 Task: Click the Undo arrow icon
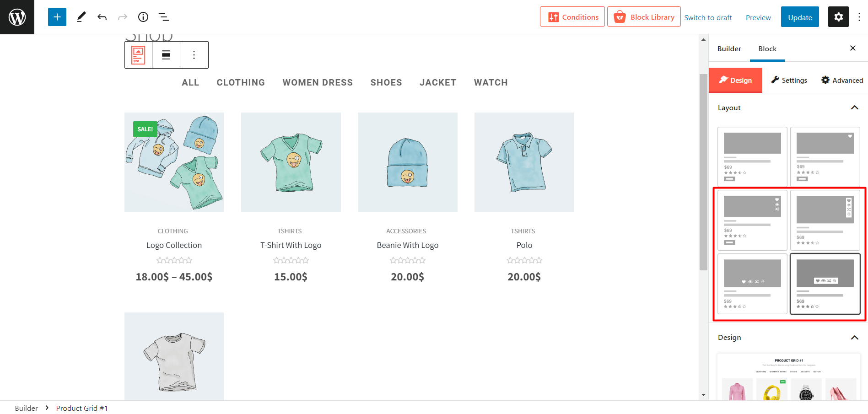[x=102, y=17]
